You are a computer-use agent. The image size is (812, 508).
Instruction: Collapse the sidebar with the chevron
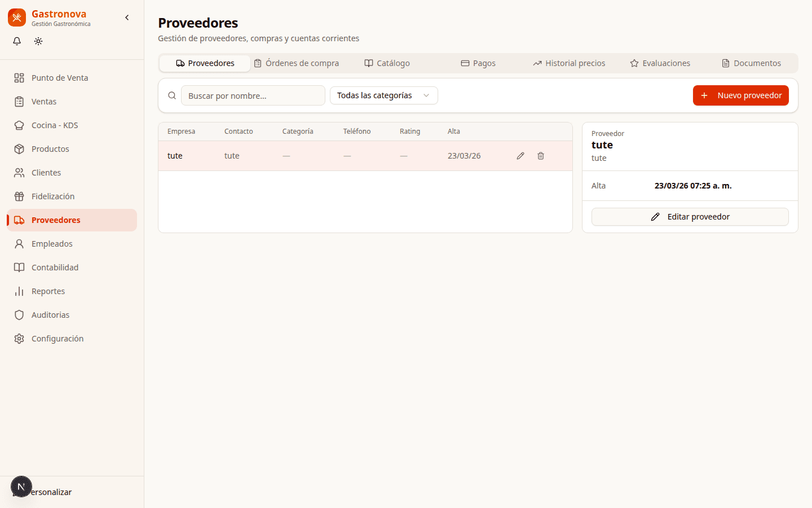(126, 17)
